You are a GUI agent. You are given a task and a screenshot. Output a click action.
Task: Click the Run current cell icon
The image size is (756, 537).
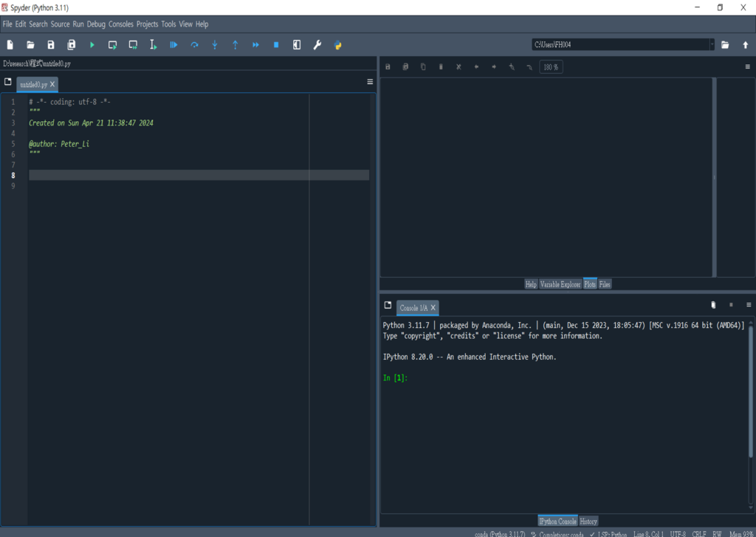[112, 45]
